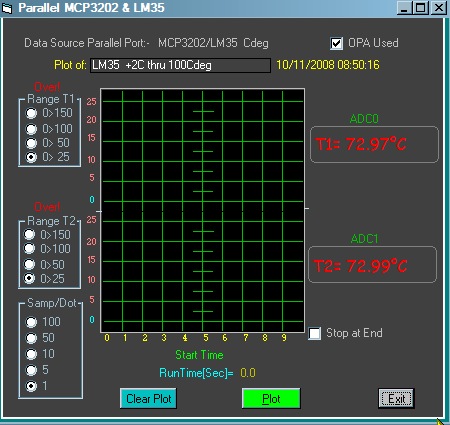Enable the Stop at End checkbox
450x425 pixels.
point(315,333)
